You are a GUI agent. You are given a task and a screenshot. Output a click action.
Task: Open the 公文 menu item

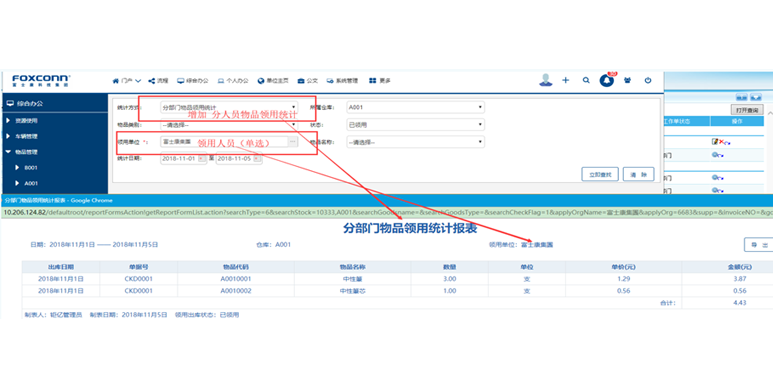[308, 81]
